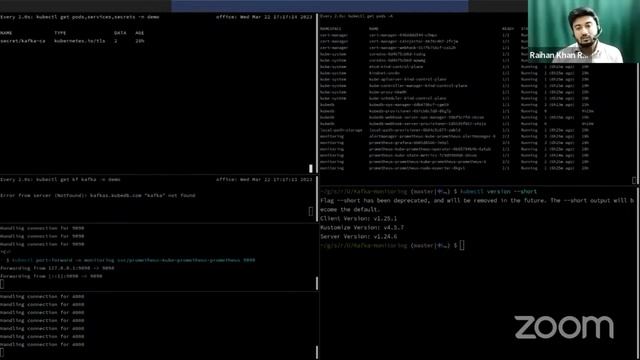Click the DATA column header in secrets pane
The width and height of the screenshot is (640, 360).
coord(120,33)
